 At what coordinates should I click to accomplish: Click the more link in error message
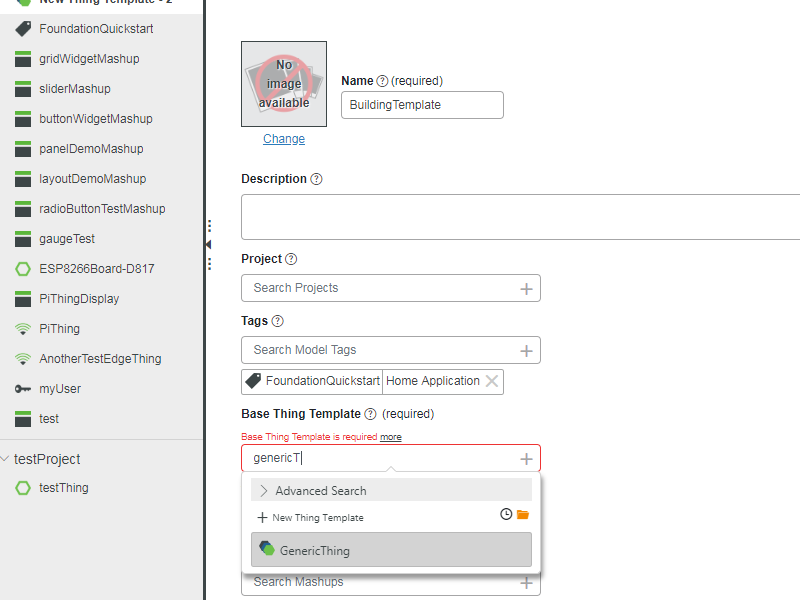[390, 436]
